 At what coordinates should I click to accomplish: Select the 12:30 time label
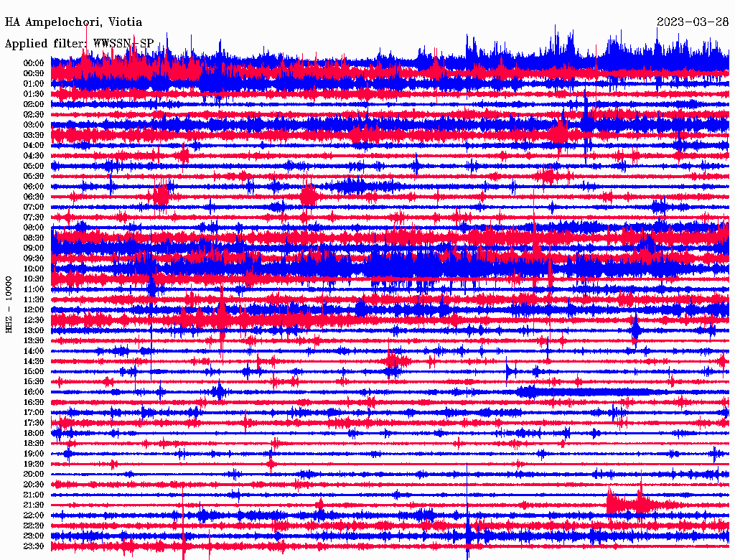click(x=34, y=320)
